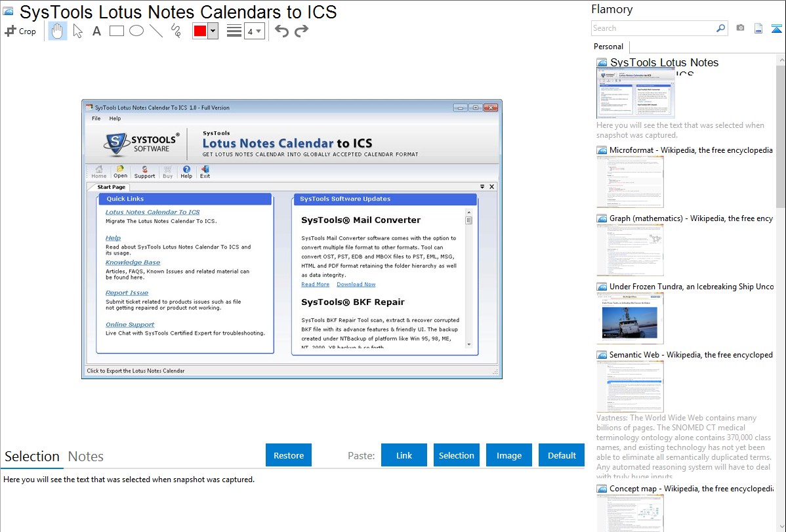Click the SysTools BKF Repair heading
This screenshot has height=532, width=786.
[x=353, y=302]
